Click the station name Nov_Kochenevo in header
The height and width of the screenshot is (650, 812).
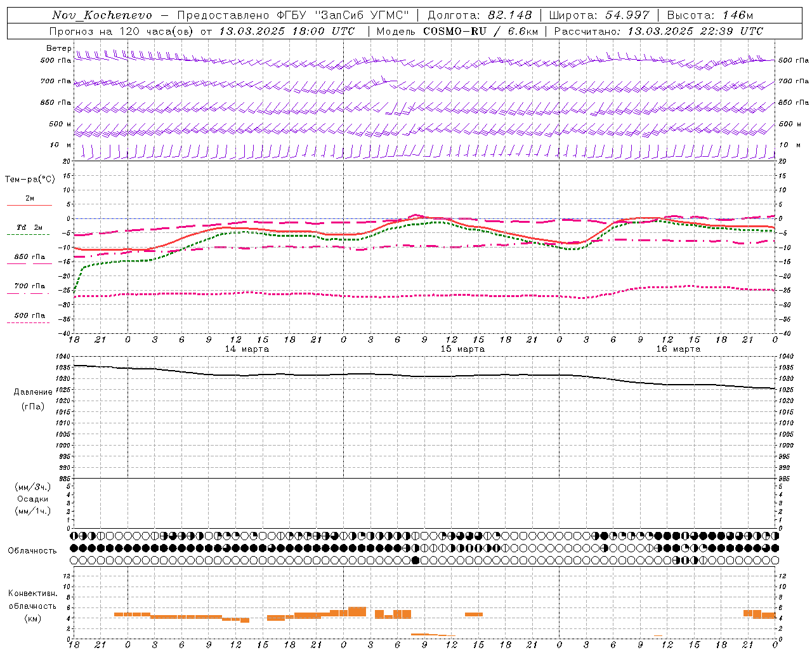coord(102,15)
